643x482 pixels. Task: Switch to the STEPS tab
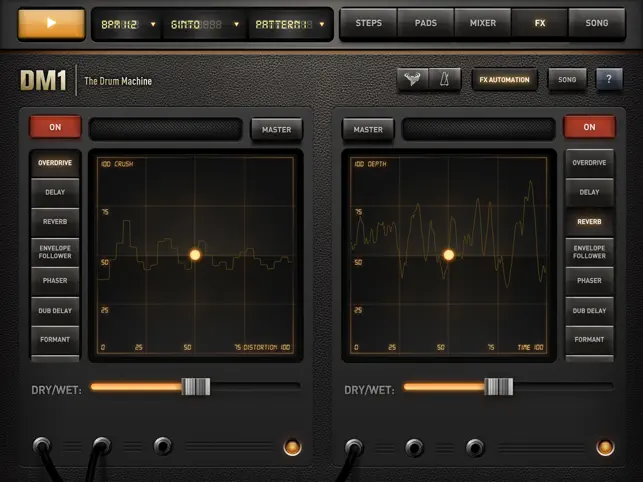(368, 23)
